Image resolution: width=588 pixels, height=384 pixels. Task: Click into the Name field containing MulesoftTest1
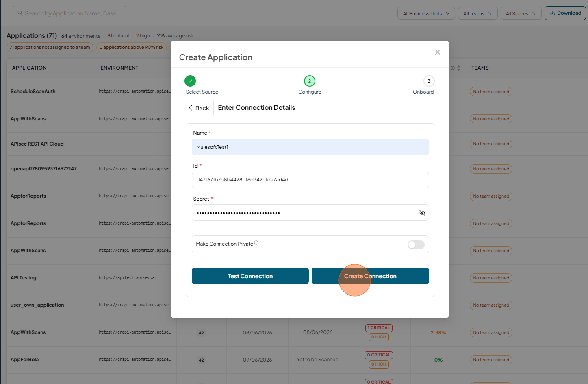point(310,147)
